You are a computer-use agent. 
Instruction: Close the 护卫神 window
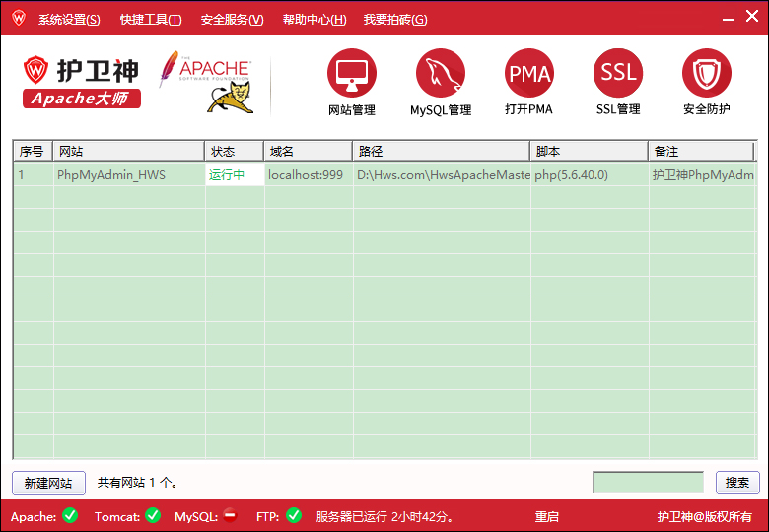pos(752,16)
